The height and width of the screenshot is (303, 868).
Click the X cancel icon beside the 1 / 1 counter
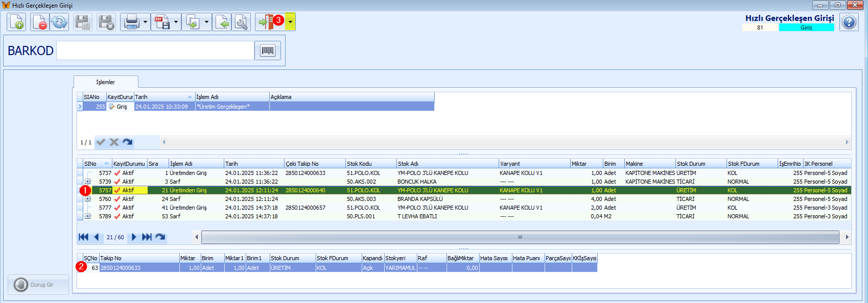114,142
